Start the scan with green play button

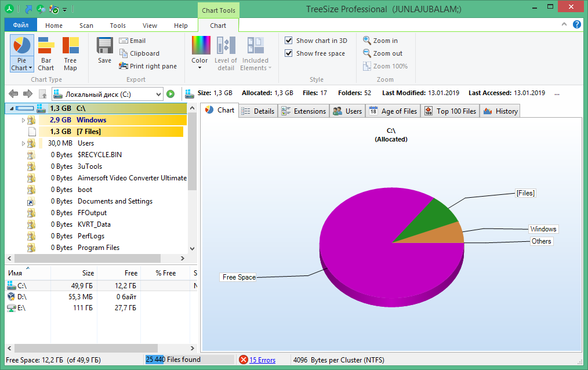170,94
